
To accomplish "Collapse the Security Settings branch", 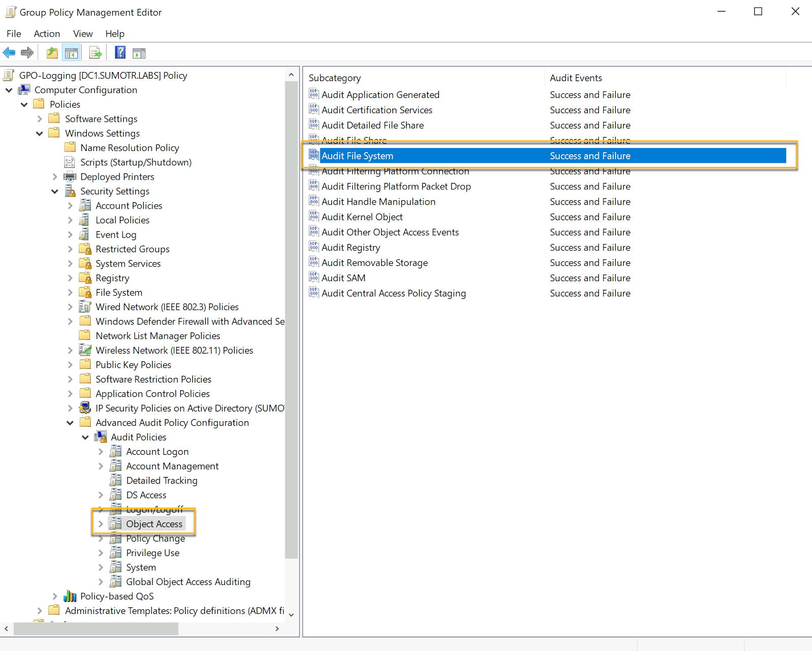I will click(x=55, y=191).
